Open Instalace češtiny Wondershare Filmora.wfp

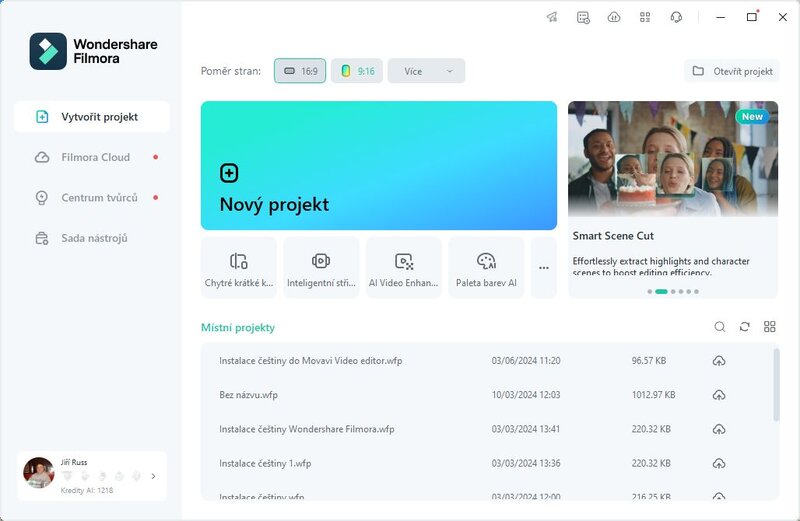[x=307, y=429]
